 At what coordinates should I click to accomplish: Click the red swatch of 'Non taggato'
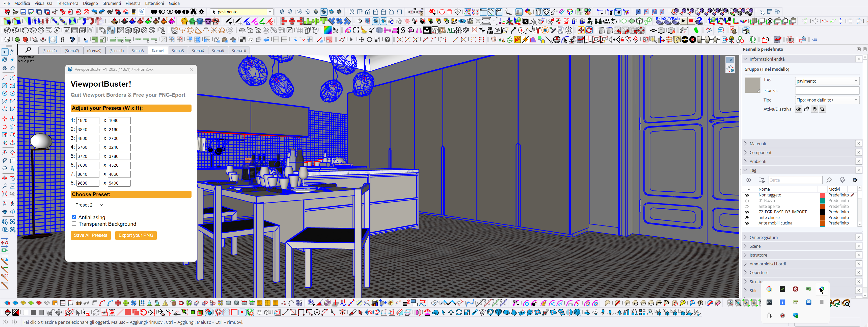click(x=823, y=195)
